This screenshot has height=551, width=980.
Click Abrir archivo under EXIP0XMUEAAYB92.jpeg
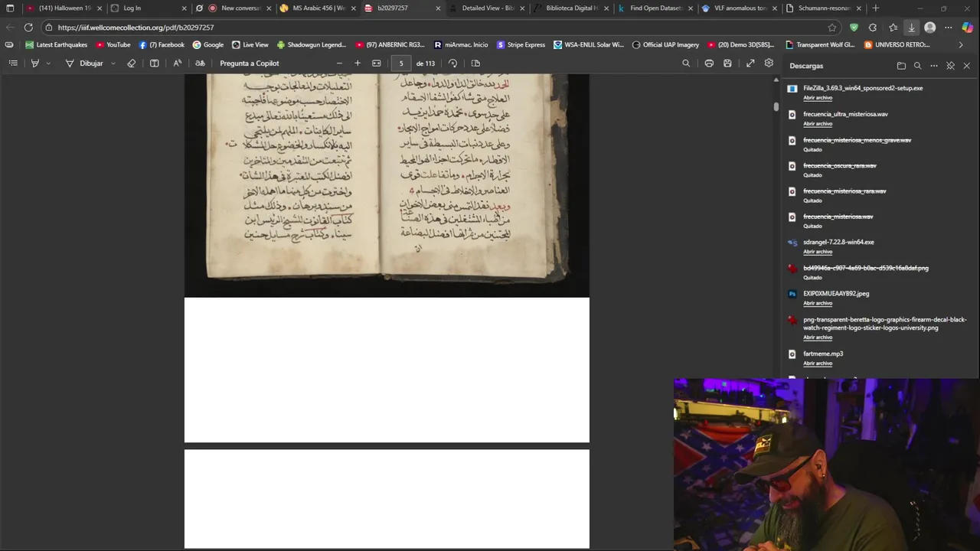click(x=818, y=303)
